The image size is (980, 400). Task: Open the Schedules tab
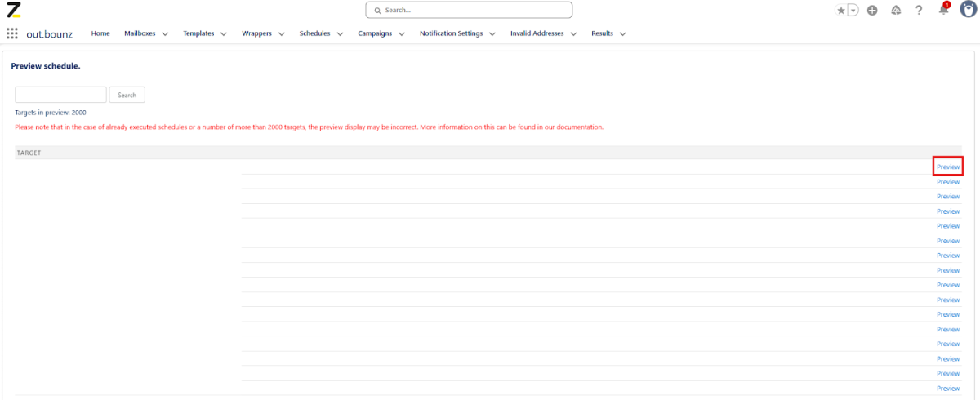315,33
